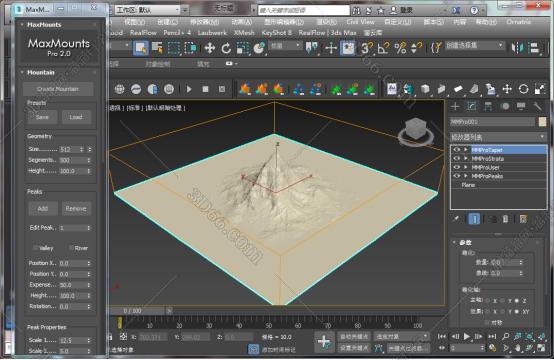Viewport: 554px width, 360px height.
Task: Click the Create Mountain button
Action: click(x=58, y=89)
